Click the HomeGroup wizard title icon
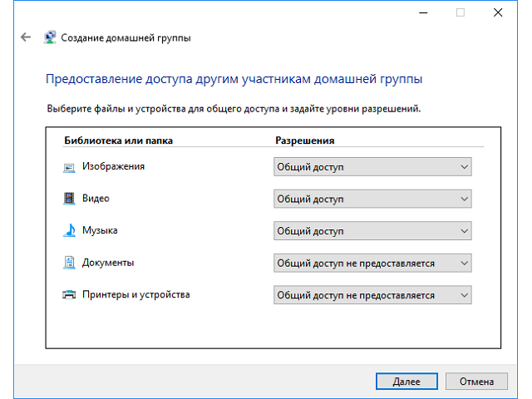Screen dimensions: 532x399 pos(50,37)
